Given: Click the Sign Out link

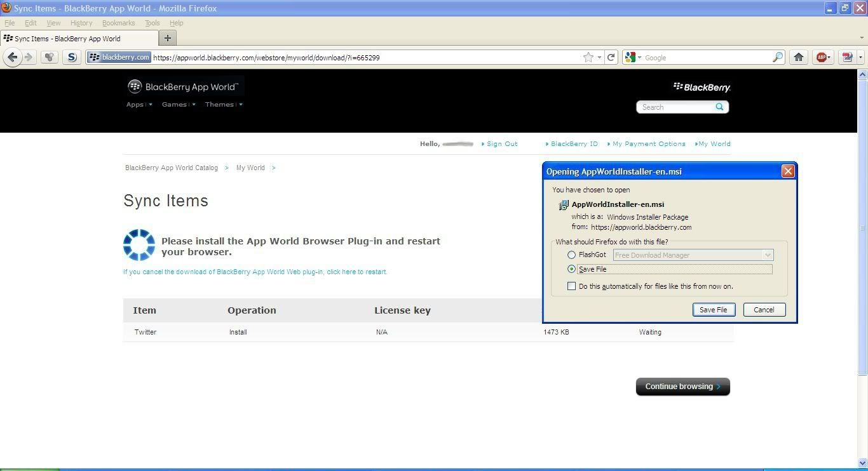Looking at the screenshot, I should [502, 143].
